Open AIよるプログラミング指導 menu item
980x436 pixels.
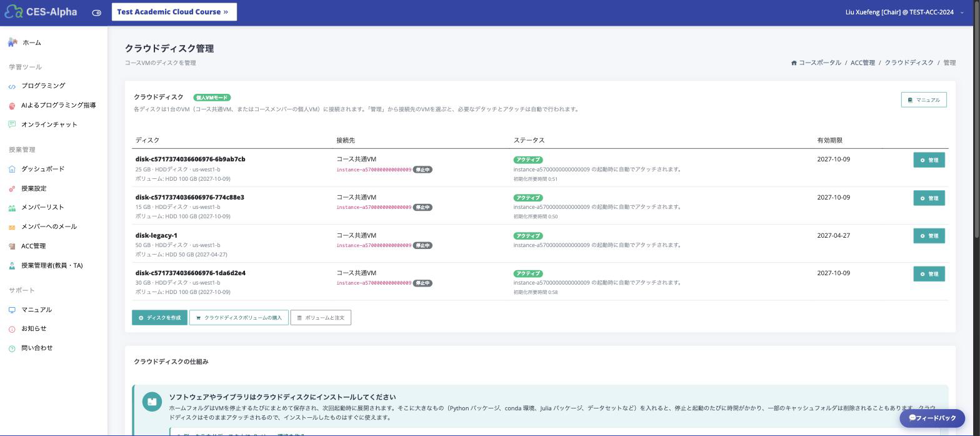[59, 105]
